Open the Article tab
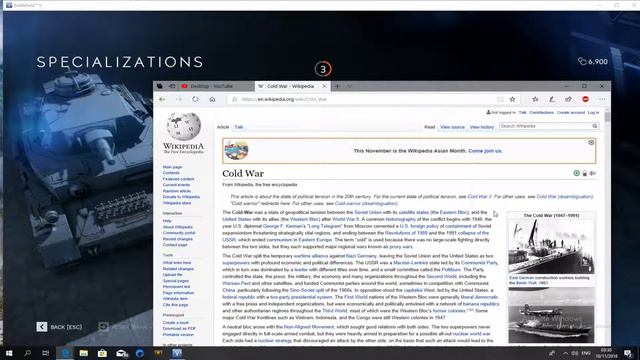Image resolution: width=640 pixels, height=360 pixels. 223,127
